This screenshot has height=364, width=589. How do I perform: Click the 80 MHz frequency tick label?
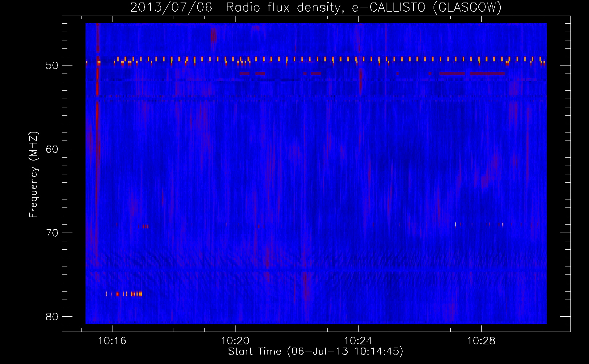(52, 317)
